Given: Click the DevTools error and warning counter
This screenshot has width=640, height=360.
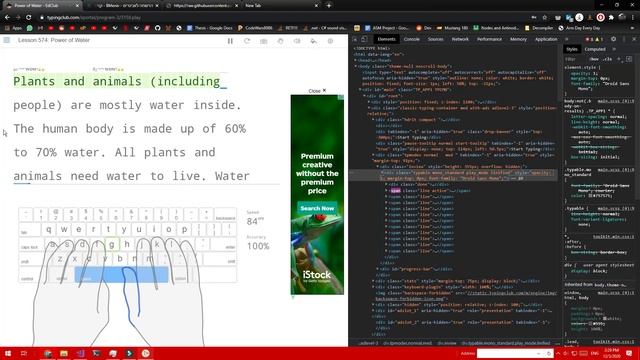Looking at the screenshot, I should (594, 39).
